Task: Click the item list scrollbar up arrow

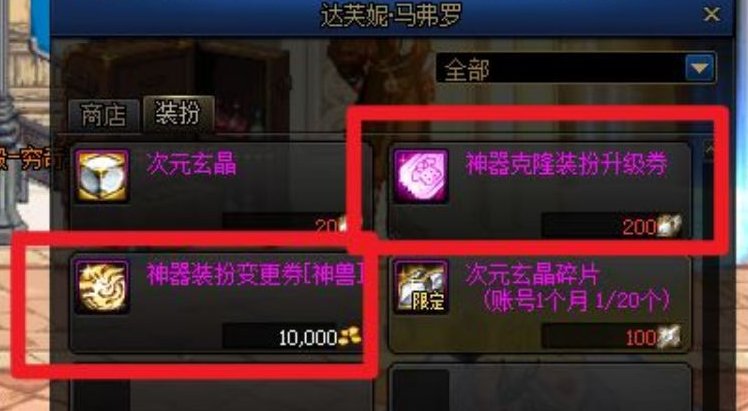Action: click(x=708, y=149)
